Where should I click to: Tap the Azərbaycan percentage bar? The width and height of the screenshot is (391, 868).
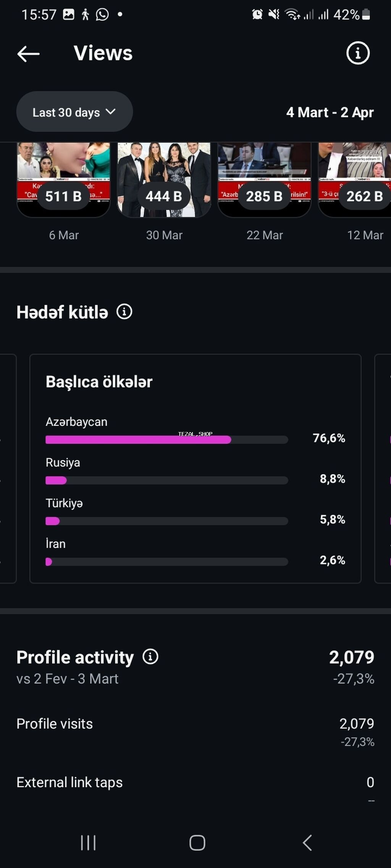coord(166,440)
